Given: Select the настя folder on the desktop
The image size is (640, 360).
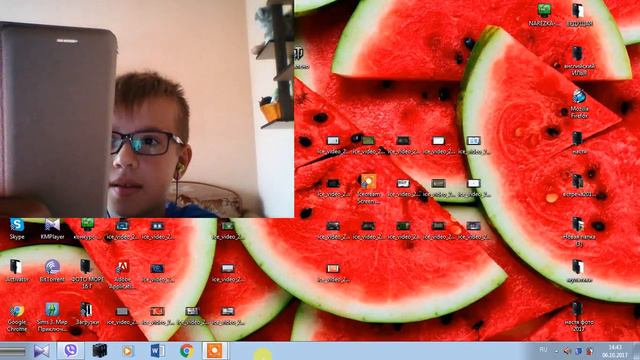Looking at the screenshot, I should click(578, 143).
